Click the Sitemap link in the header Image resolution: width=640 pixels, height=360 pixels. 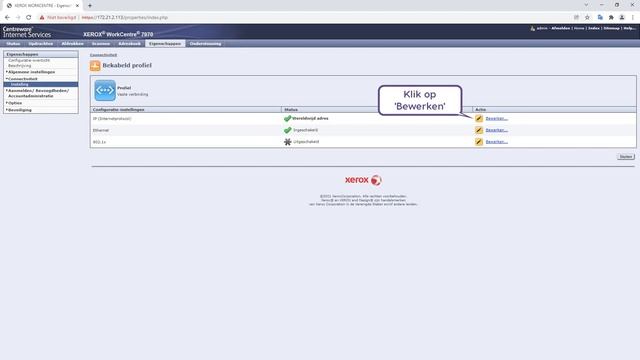611,28
